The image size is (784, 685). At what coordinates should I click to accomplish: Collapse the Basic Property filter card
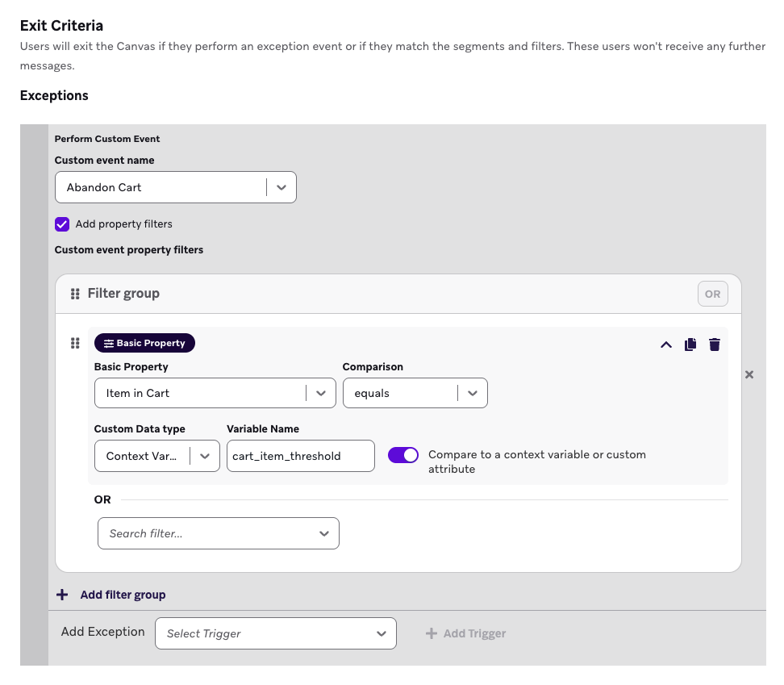[666, 344]
